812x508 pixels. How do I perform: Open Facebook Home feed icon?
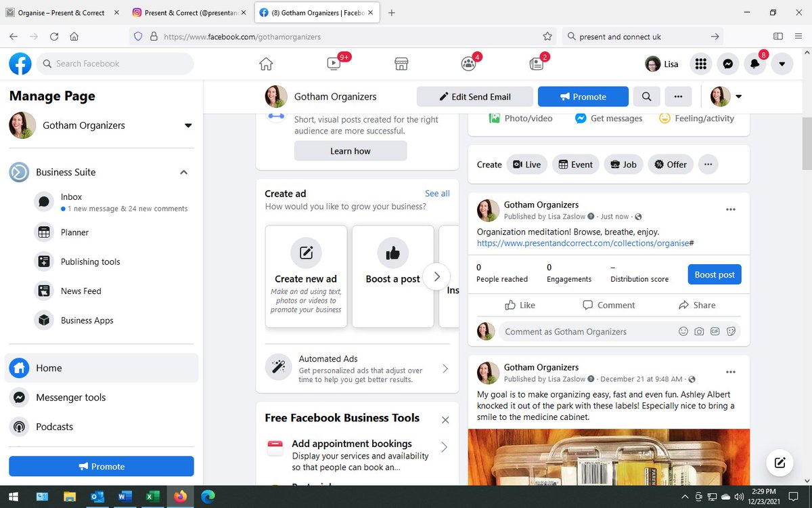(266, 64)
